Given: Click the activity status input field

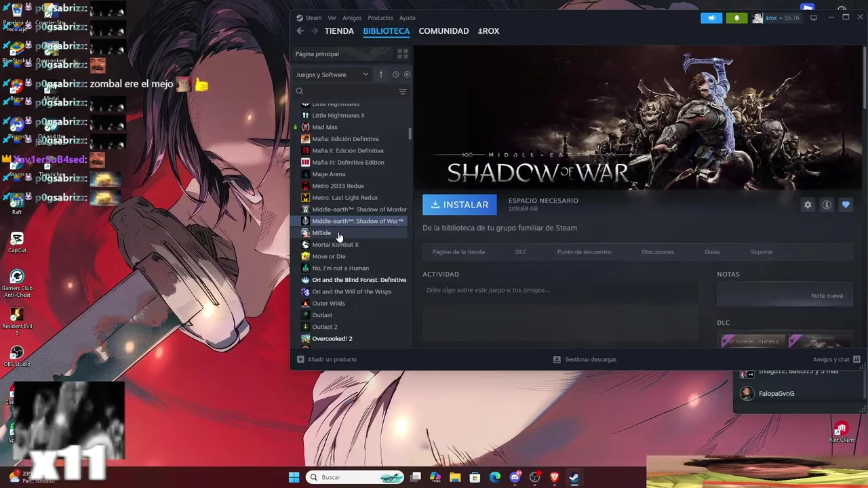Looking at the screenshot, I should pos(560,290).
